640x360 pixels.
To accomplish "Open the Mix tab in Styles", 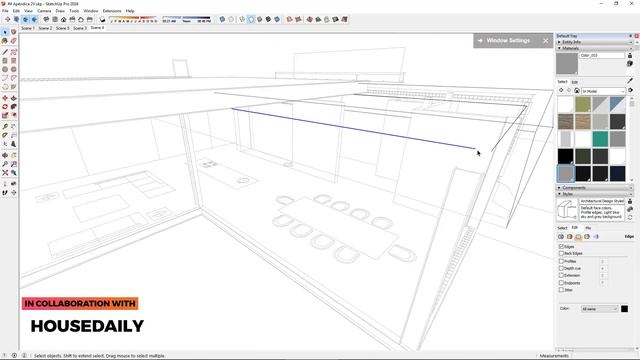I will point(588,228).
